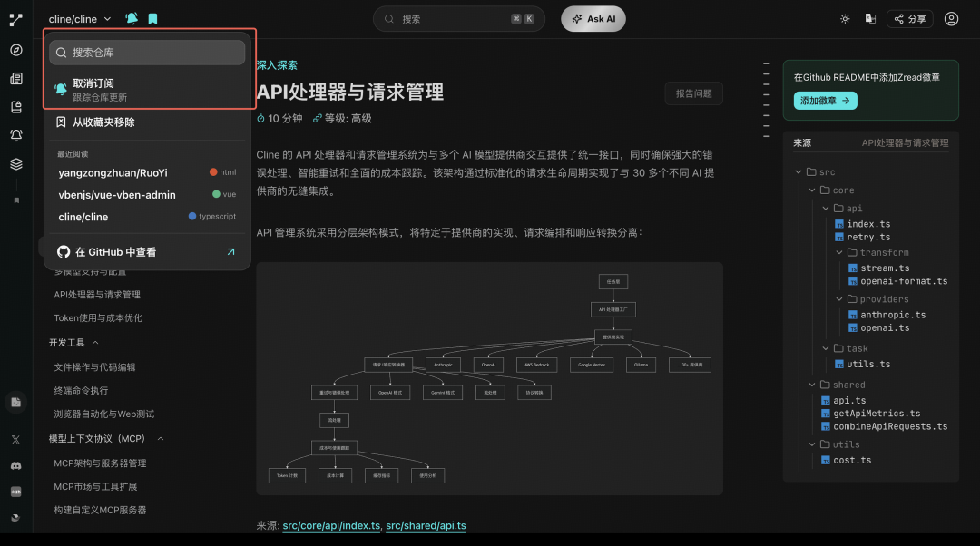Open recent repo vbenjs/vue-vben-admin
980x546 pixels.
(148, 195)
